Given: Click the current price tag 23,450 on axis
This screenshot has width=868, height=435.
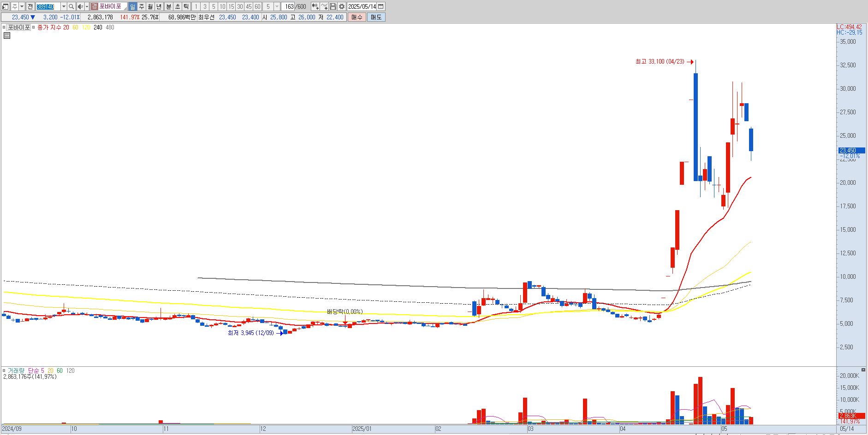Looking at the screenshot, I should coord(851,150).
